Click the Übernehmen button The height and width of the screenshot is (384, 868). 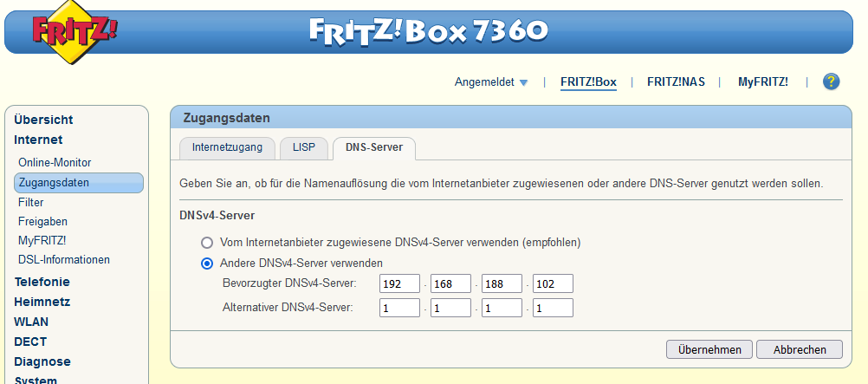tap(709, 349)
